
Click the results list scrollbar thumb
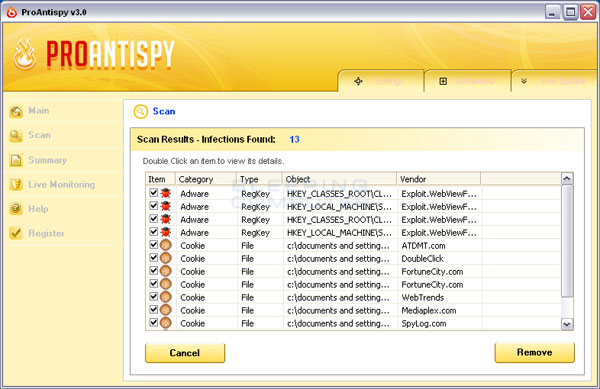[567, 241]
